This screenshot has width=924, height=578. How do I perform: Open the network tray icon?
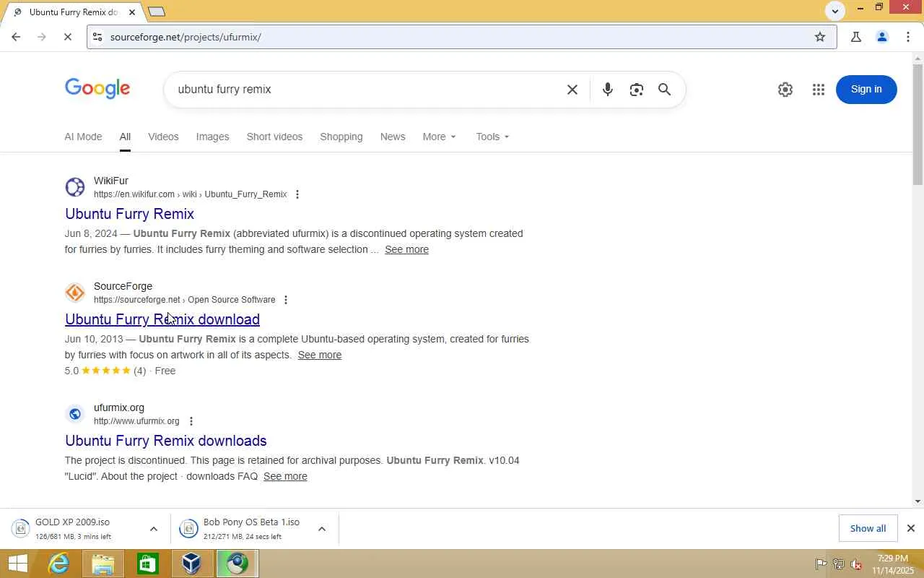pyautogui.click(x=839, y=564)
